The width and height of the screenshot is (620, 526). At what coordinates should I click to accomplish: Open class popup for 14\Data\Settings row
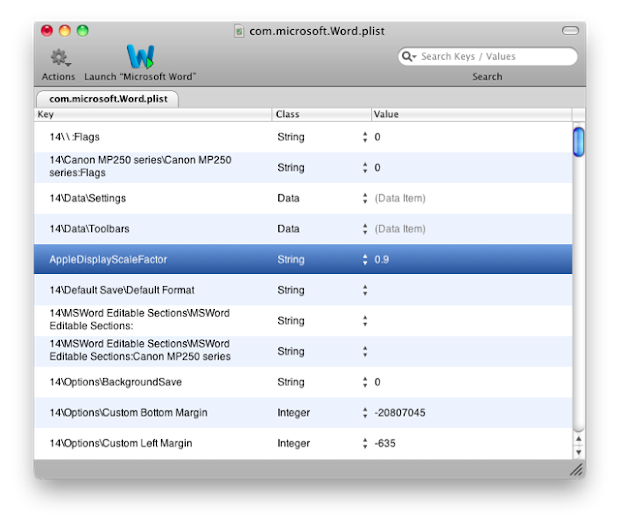click(365, 198)
